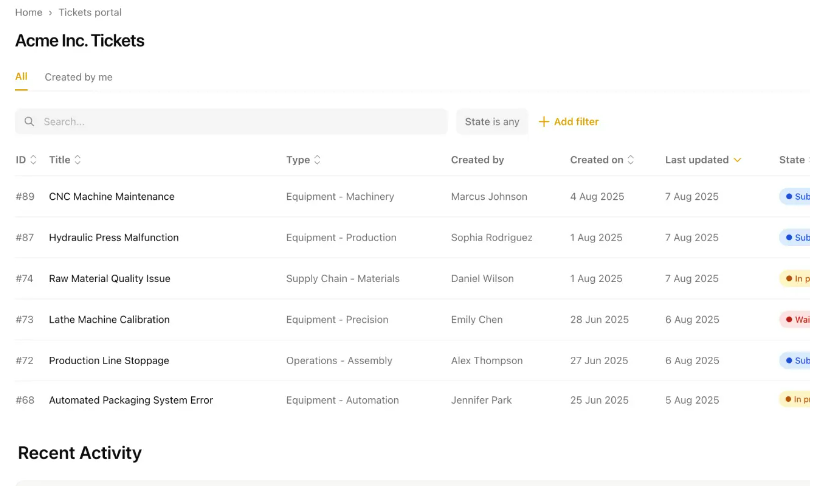Click Equipment - Precision type cell
829x486 pixels.
pyautogui.click(x=337, y=319)
